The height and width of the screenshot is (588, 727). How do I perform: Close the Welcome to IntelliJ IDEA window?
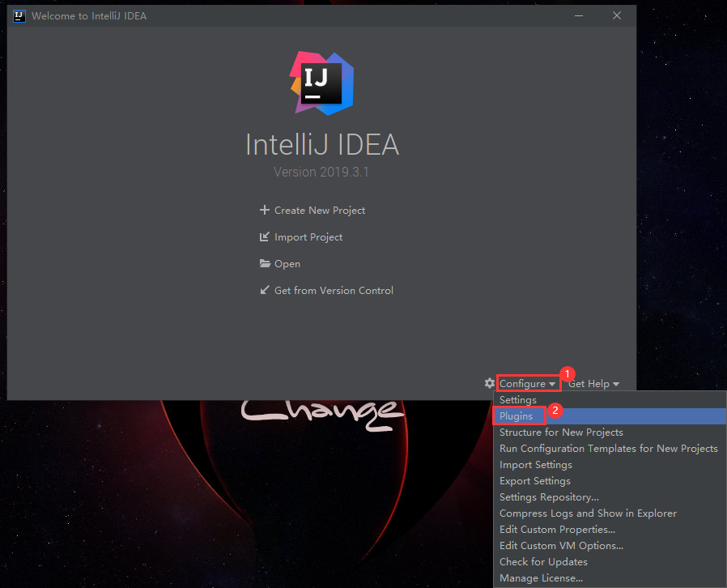coord(617,15)
